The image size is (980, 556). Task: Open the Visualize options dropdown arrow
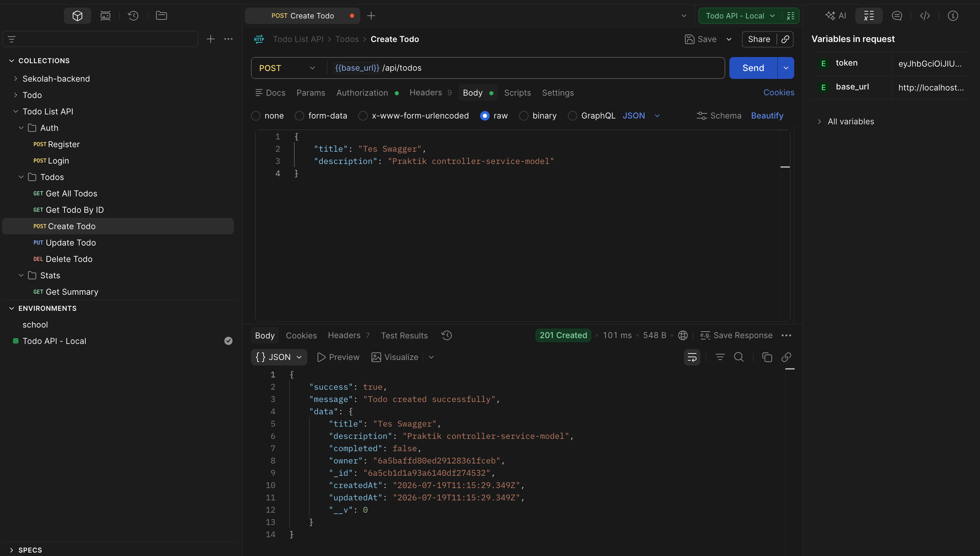pos(431,357)
